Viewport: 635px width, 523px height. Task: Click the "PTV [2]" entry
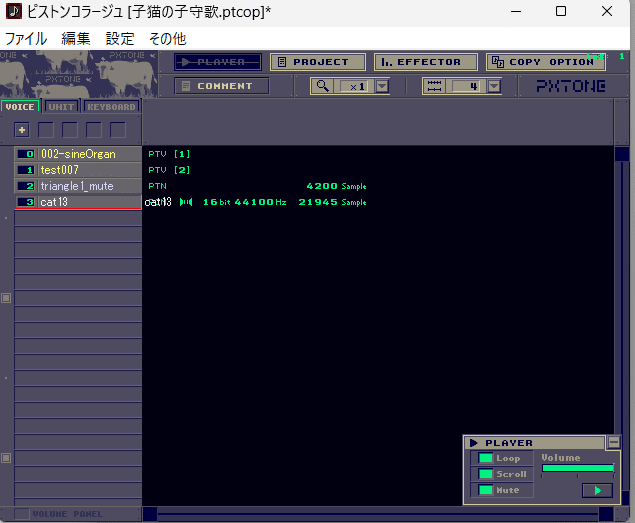click(x=169, y=170)
